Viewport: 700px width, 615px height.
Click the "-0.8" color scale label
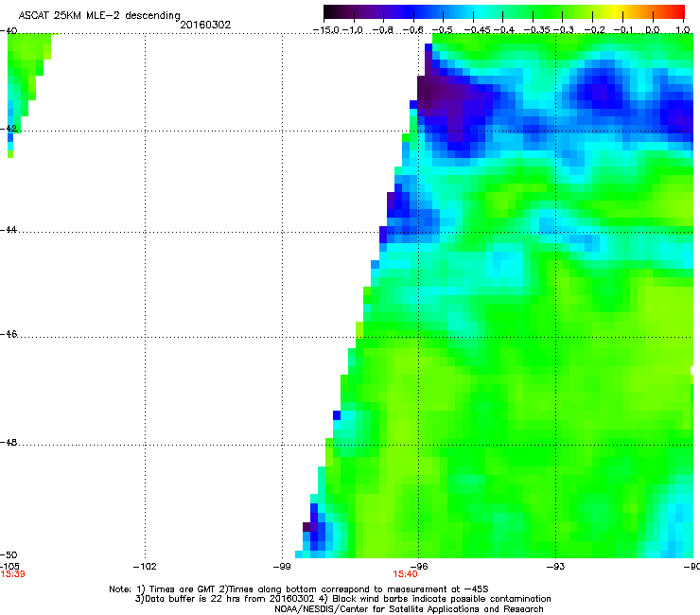(x=383, y=30)
